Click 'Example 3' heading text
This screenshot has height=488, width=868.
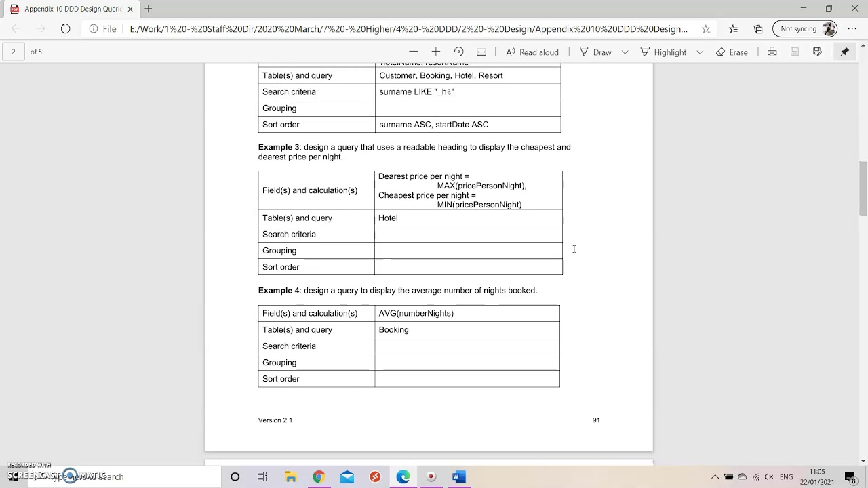[x=279, y=147]
